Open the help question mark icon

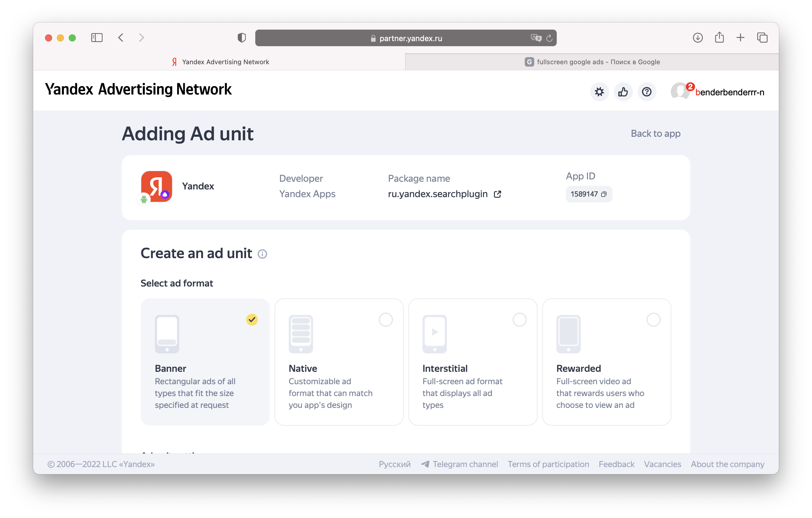click(x=646, y=92)
